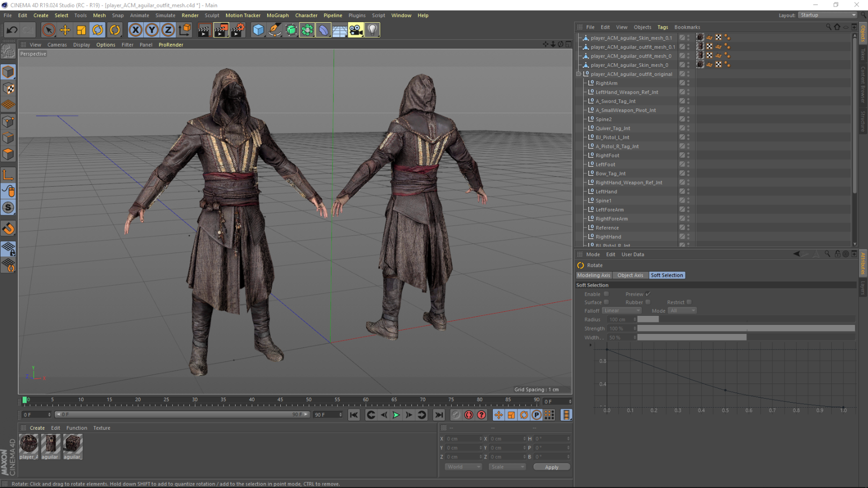The image size is (868, 488).
Task: Activate the Move tool in top toolbar
Action: [x=65, y=30]
